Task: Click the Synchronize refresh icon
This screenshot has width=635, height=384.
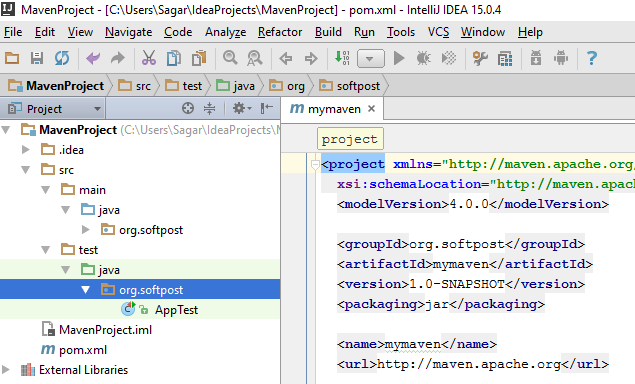Action: [62, 58]
